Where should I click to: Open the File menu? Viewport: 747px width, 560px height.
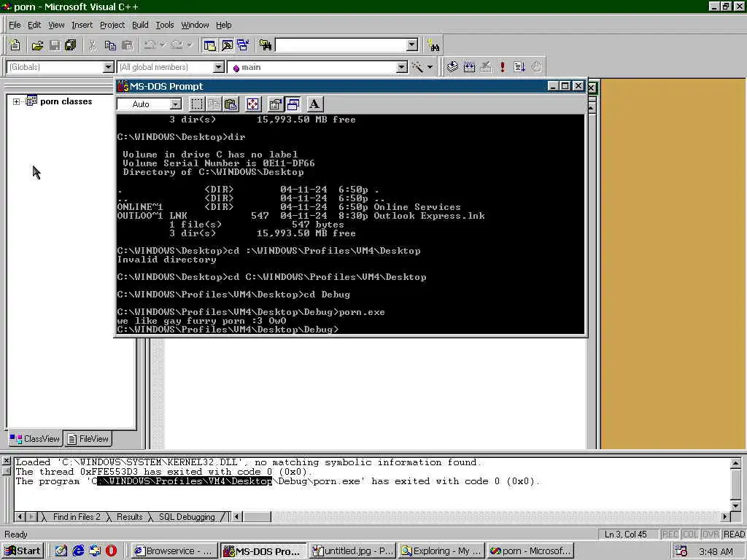pos(15,25)
